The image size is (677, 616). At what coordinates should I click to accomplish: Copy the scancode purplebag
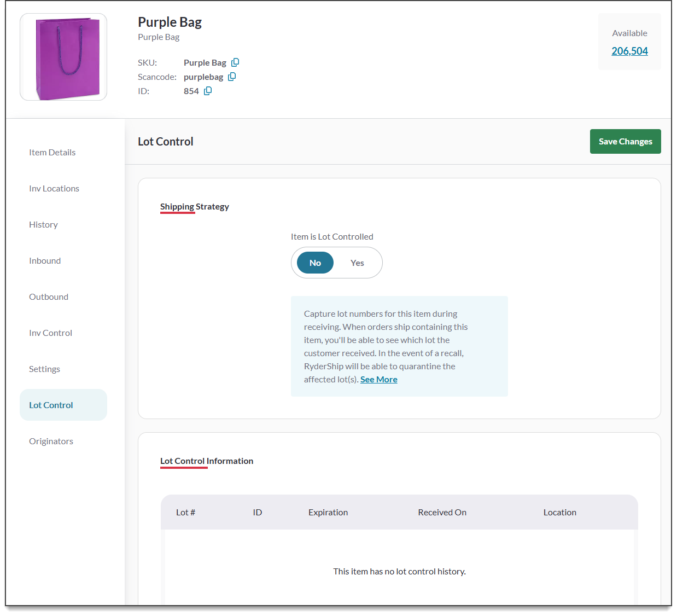pyautogui.click(x=232, y=77)
